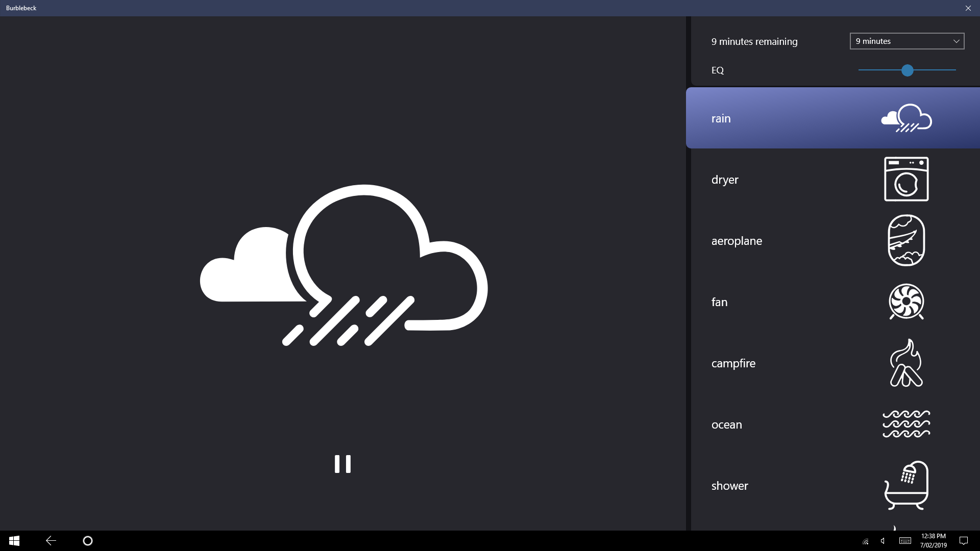The image size is (980, 551).
Task: Choose the ocean waves icon
Action: (906, 424)
